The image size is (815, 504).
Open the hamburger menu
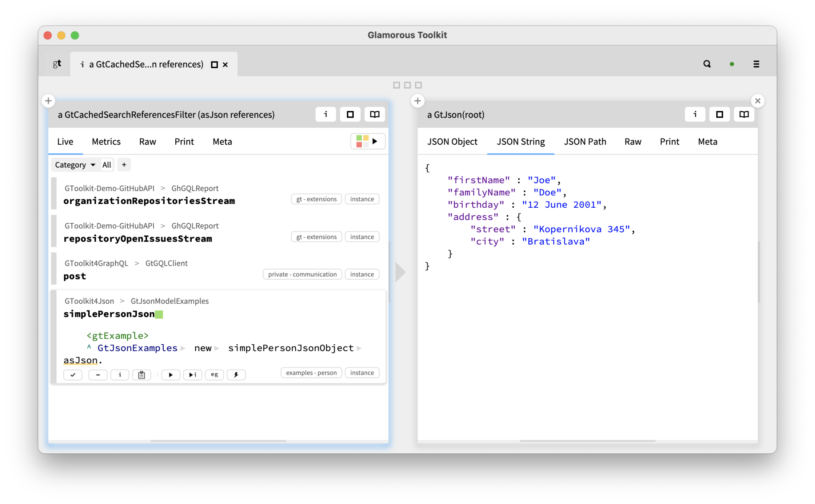[756, 64]
